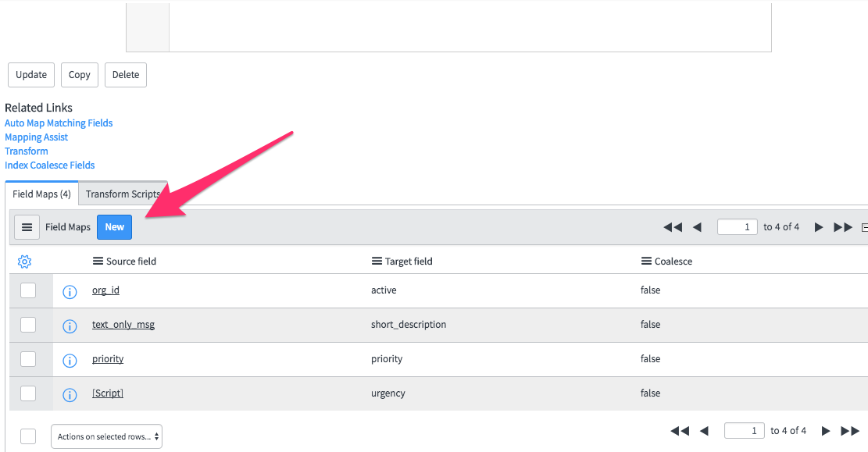The image size is (868, 452).
Task: Open Source field column menu
Action: [x=98, y=262]
